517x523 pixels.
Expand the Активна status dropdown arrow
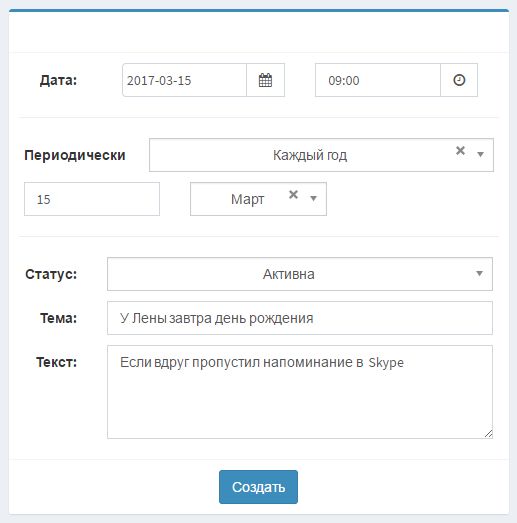tap(479, 274)
